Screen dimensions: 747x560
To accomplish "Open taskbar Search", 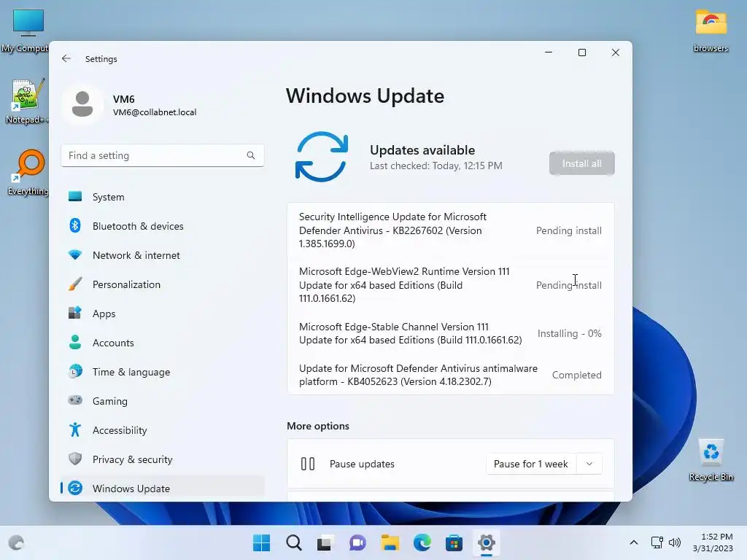I will [293, 542].
